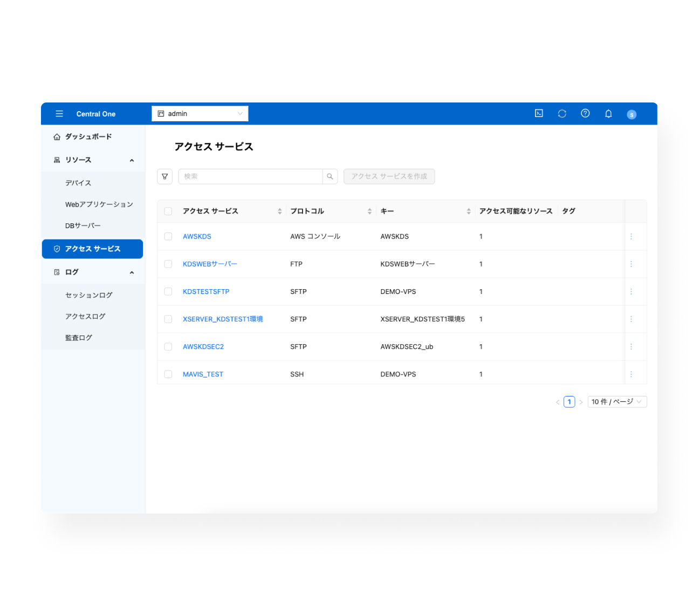Go to ダッシュボード in the sidebar
The width and height of the screenshot is (699, 616).
(x=88, y=137)
